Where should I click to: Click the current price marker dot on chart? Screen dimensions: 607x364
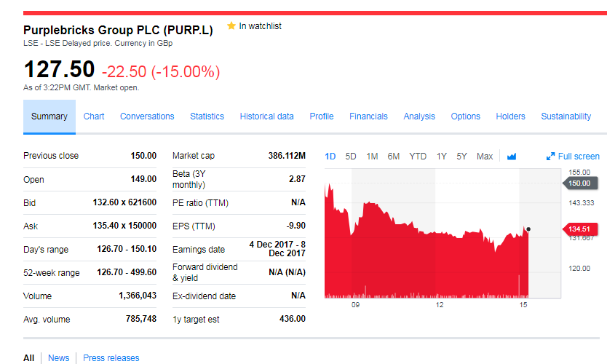(528, 229)
